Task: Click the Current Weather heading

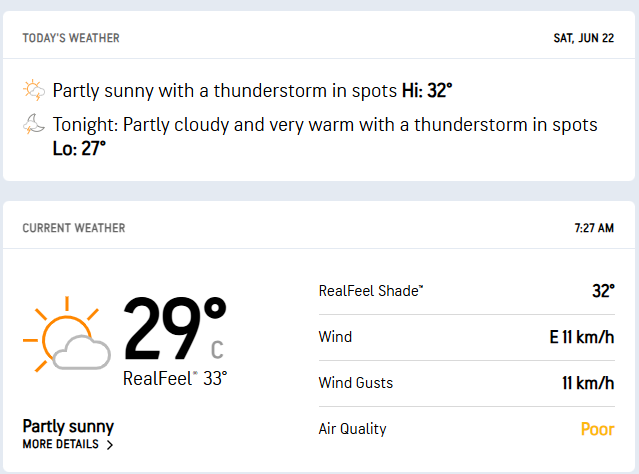Action: [74, 228]
